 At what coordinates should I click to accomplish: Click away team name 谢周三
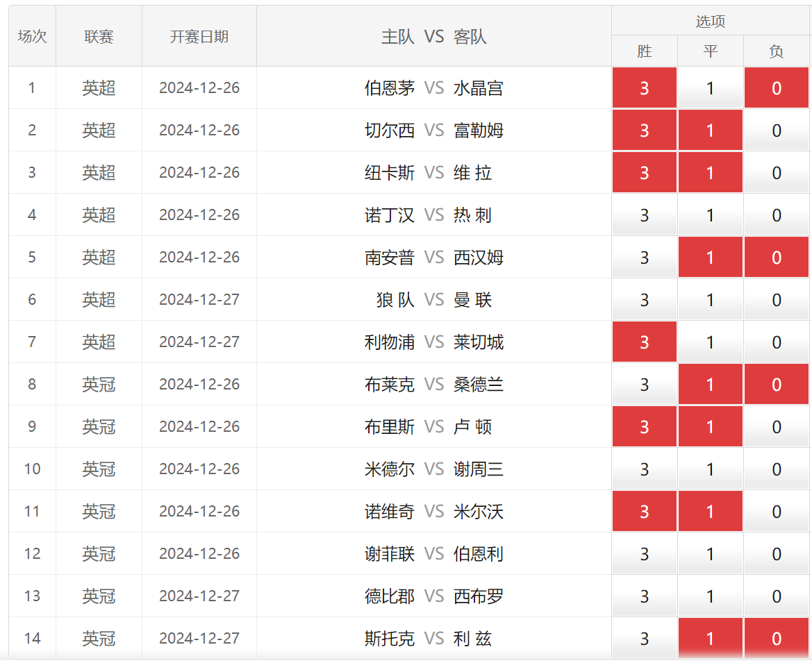(x=479, y=469)
